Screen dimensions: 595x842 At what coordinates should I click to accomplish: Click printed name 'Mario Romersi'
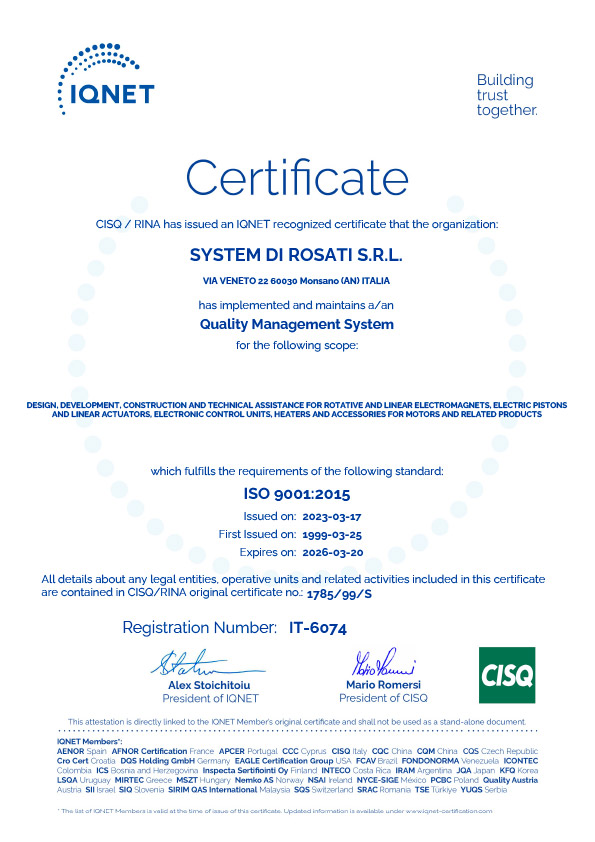tap(383, 685)
